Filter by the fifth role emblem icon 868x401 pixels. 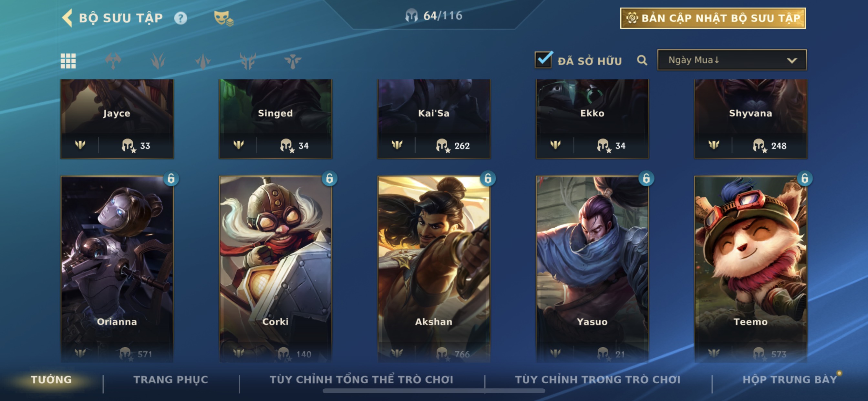click(293, 61)
